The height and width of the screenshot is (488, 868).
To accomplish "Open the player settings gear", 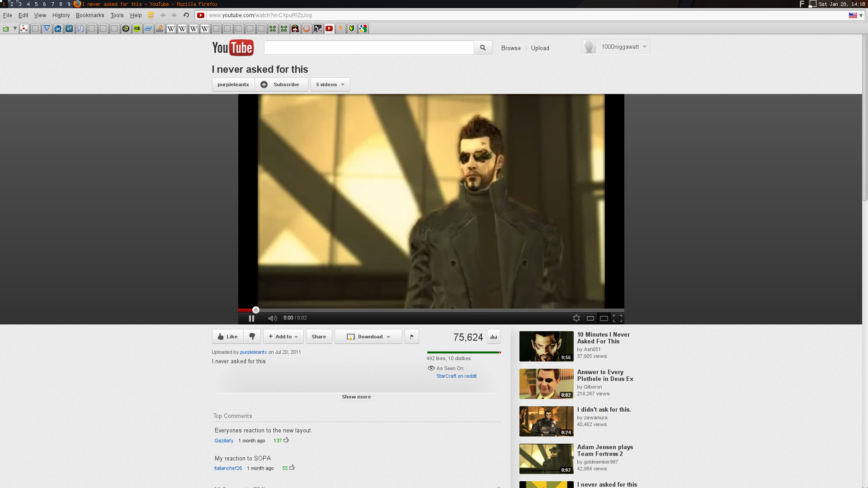I will click(x=576, y=318).
